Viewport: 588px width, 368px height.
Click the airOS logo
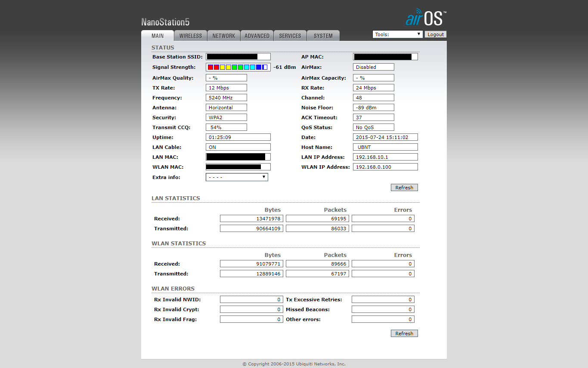[x=426, y=18]
